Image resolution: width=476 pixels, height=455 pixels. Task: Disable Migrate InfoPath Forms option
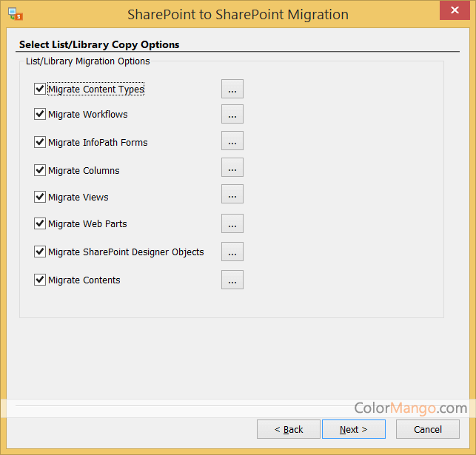pos(40,142)
